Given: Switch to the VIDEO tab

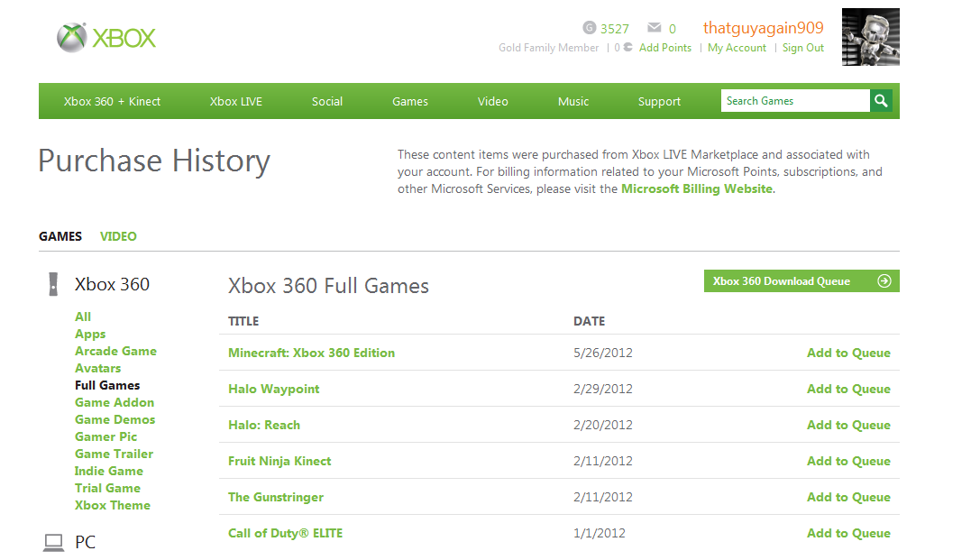Looking at the screenshot, I should [x=118, y=236].
